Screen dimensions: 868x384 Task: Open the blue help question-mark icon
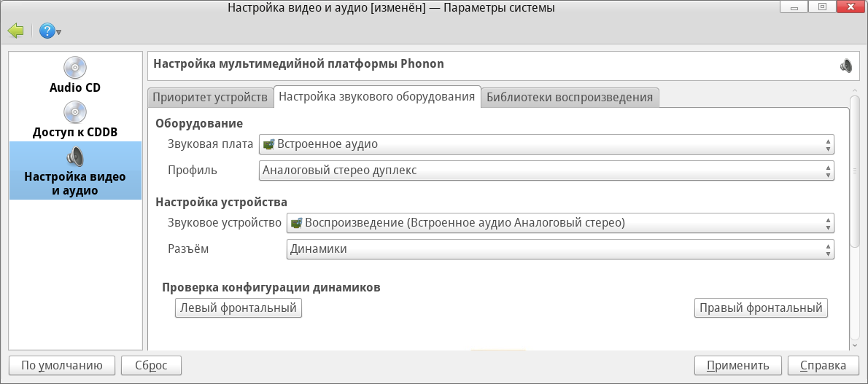47,31
